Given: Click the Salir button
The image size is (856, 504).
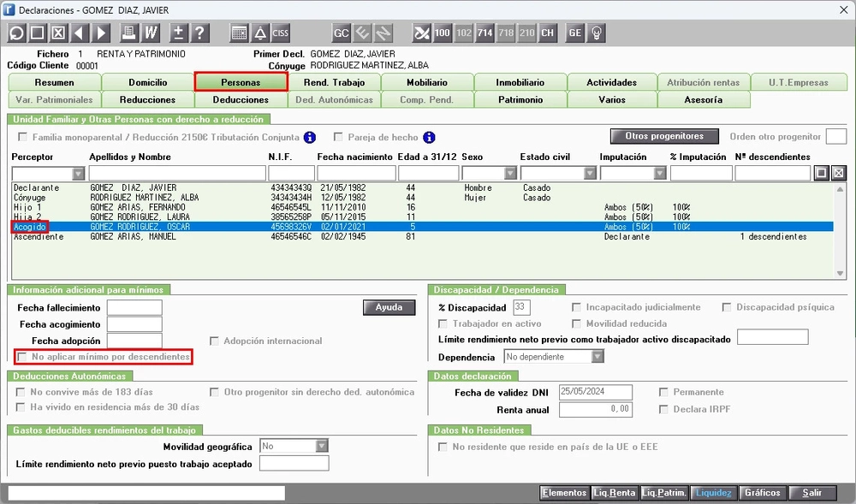Looking at the screenshot, I should tap(811, 493).
